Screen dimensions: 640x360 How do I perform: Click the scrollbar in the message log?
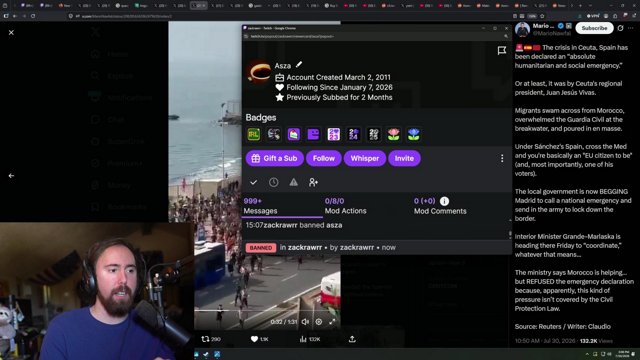click(510, 234)
